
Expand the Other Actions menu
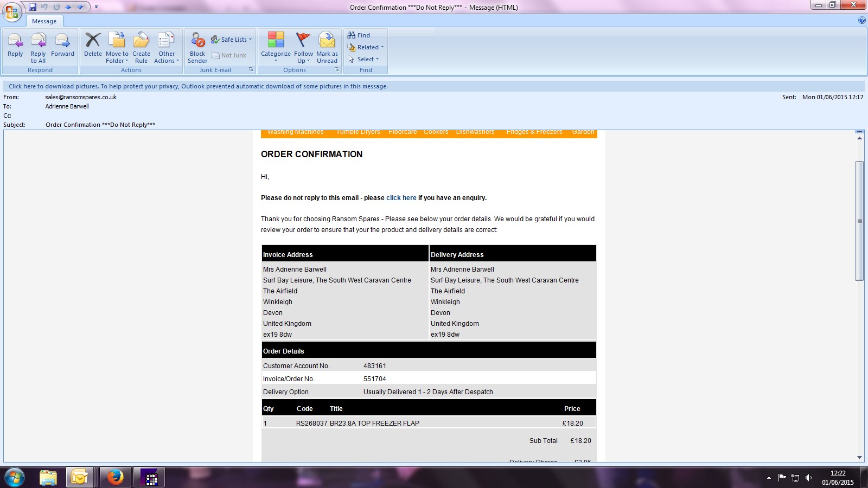click(x=166, y=47)
